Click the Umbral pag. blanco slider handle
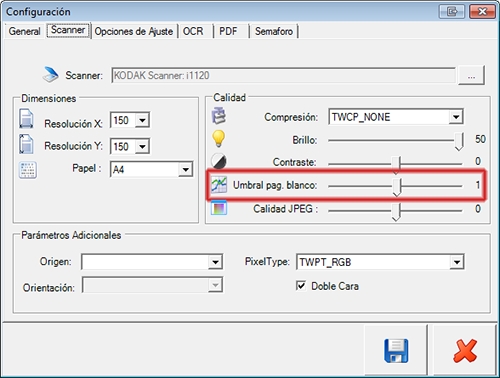This screenshot has width=500, height=378. click(397, 187)
